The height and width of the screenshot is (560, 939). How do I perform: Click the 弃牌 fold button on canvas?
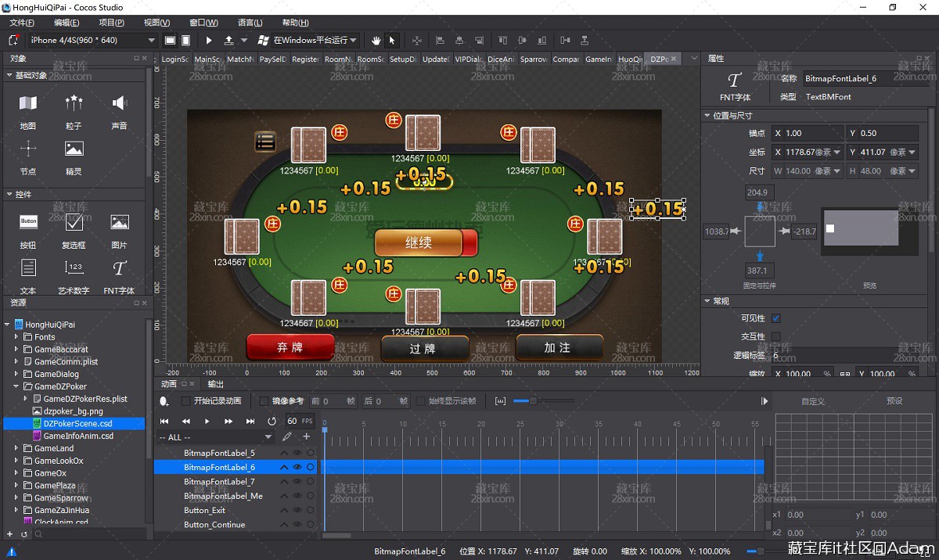tap(290, 347)
